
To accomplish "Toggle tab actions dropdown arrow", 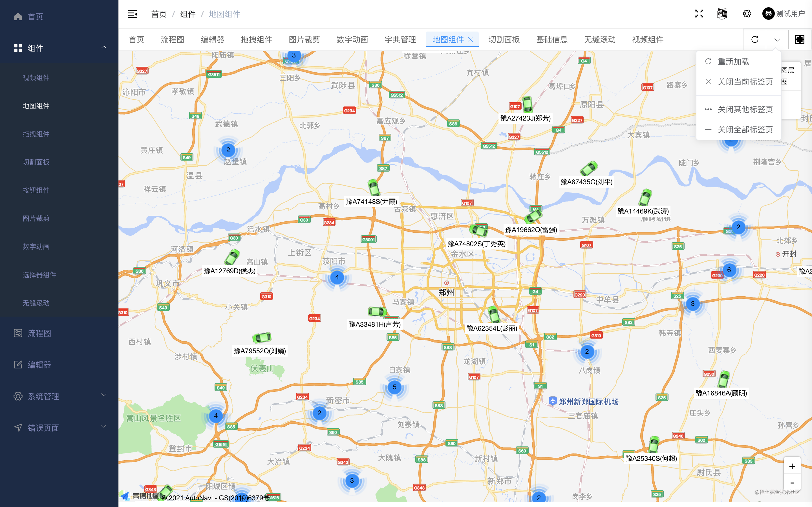I will (777, 39).
